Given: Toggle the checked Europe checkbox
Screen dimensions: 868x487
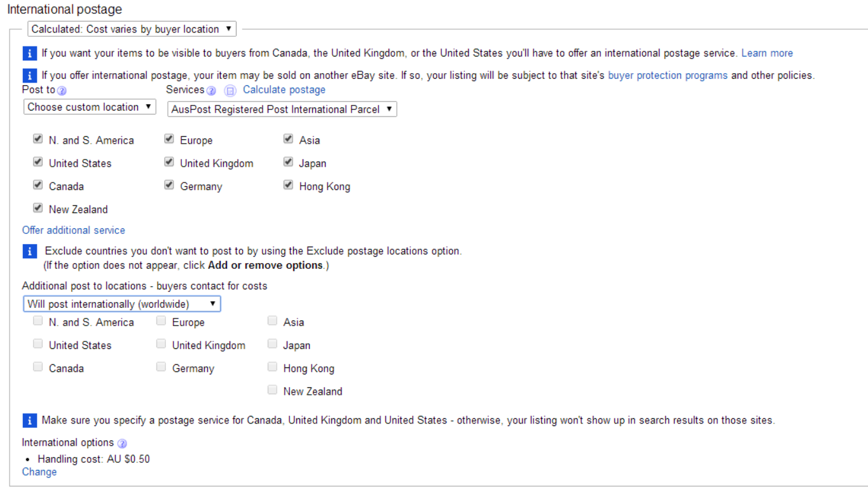Looking at the screenshot, I should pyautogui.click(x=169, y=139).
